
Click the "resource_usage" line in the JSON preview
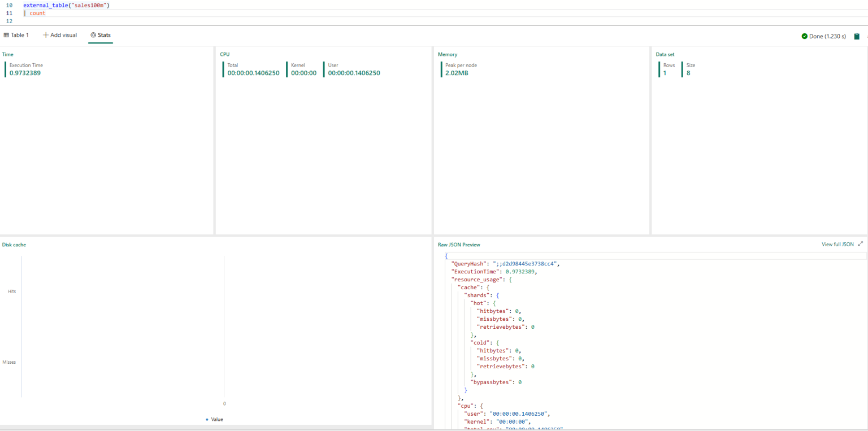tap(481, 280)
